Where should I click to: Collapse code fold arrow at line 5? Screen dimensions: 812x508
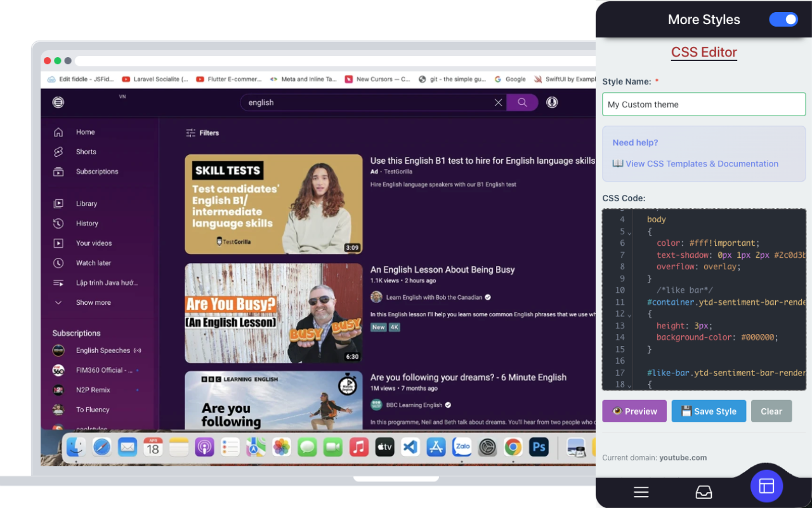[x=629, y=232]
